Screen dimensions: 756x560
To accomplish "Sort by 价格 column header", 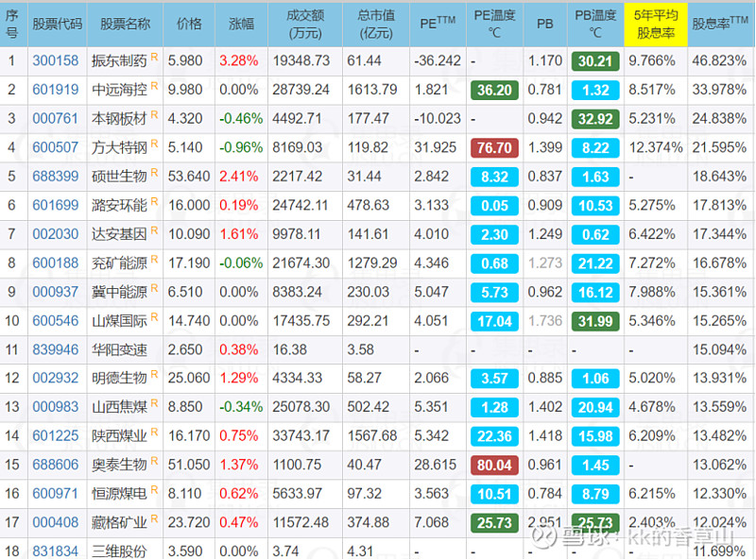I will coord(189,25).
